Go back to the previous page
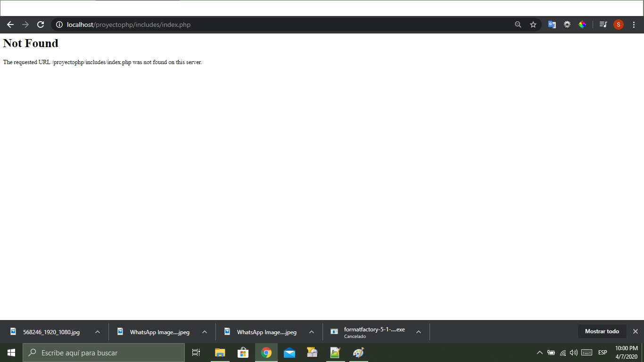Viewport: 644px width, 362px height. click(10, 25)
